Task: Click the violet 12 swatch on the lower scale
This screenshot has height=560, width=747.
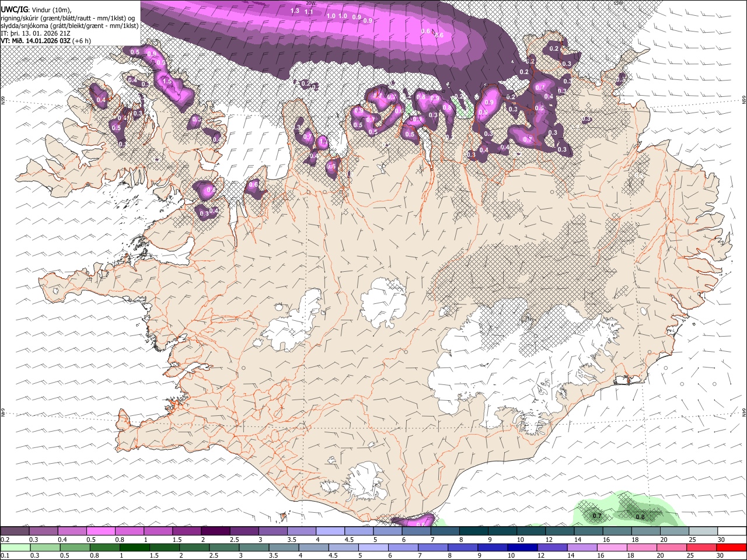Action: click(553, 548)
